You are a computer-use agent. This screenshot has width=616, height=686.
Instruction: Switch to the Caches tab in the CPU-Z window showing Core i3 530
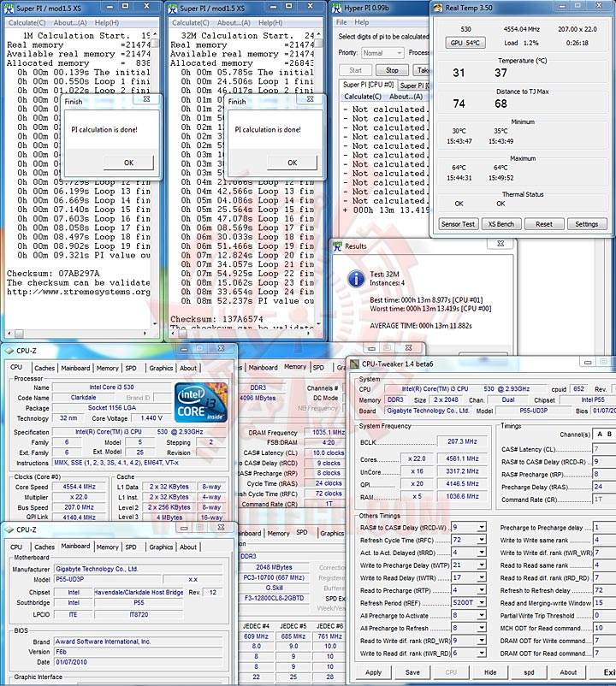tap(44, 368)
